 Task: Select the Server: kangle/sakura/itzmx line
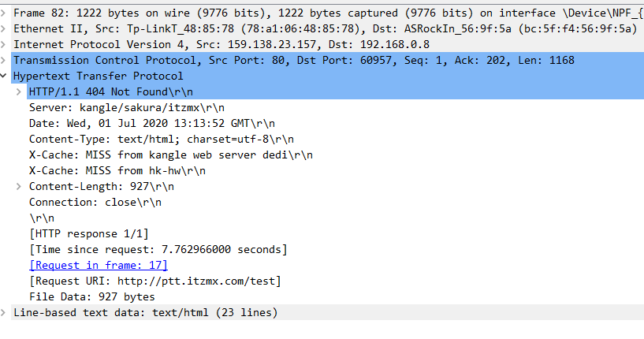127,108
